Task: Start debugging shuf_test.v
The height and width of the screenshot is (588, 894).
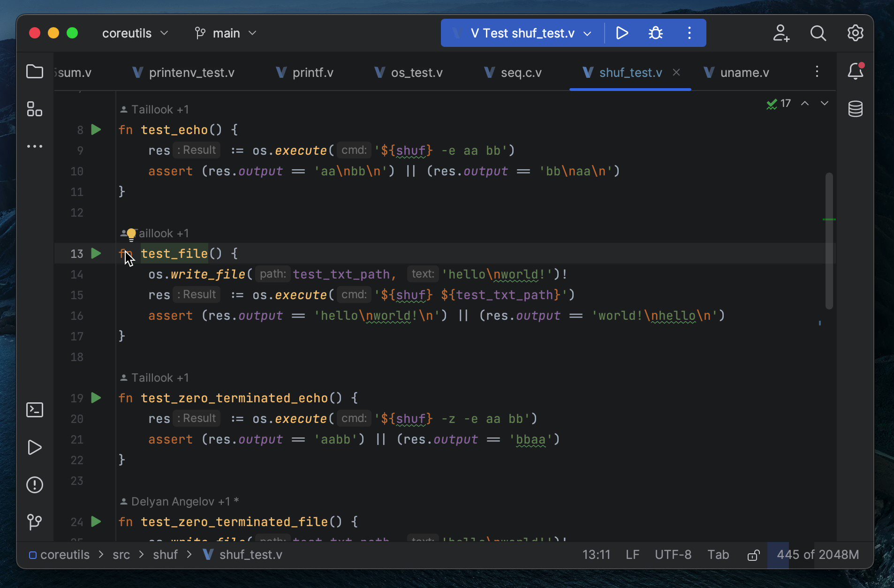Action: 655,33
